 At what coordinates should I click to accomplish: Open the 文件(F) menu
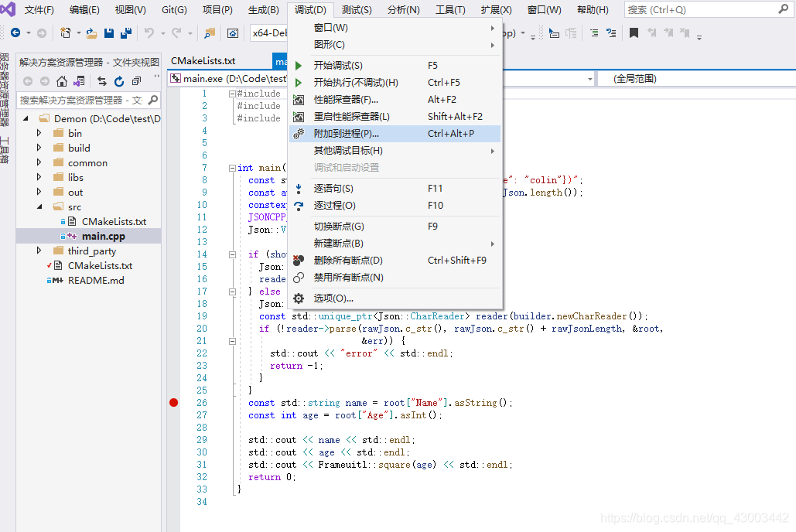(x=39, y=9)
